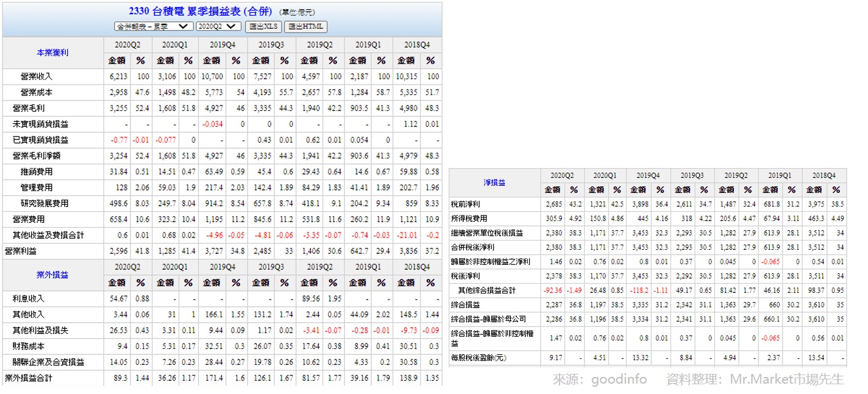The height and width of the screenshot is (394, 868).
Task: Select the 關聯企業及合資損益 row label
Action: coord(48,362)
